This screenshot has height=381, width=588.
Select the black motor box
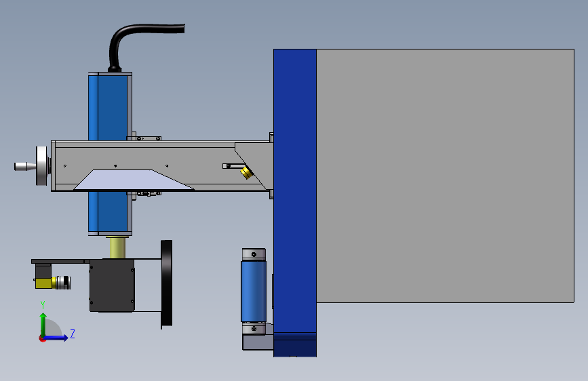click(x=112, y=285)
